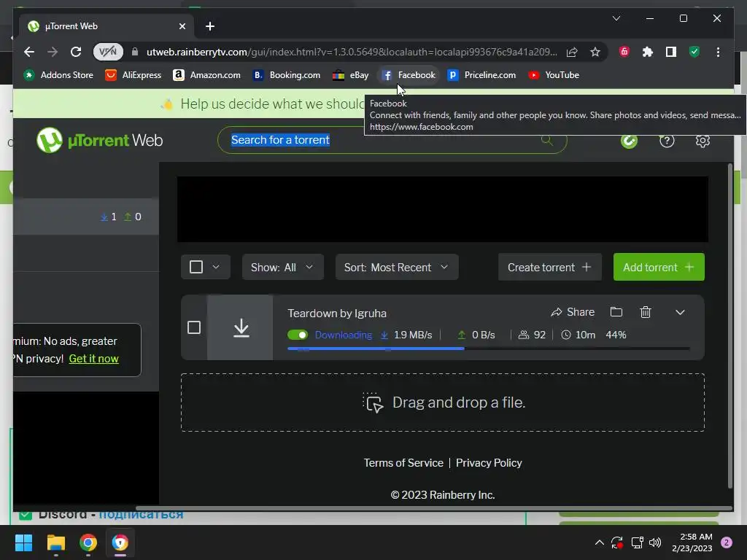Open the eBay bookmark
Viewport: 747px width, 560px height.
coord(351,75)
